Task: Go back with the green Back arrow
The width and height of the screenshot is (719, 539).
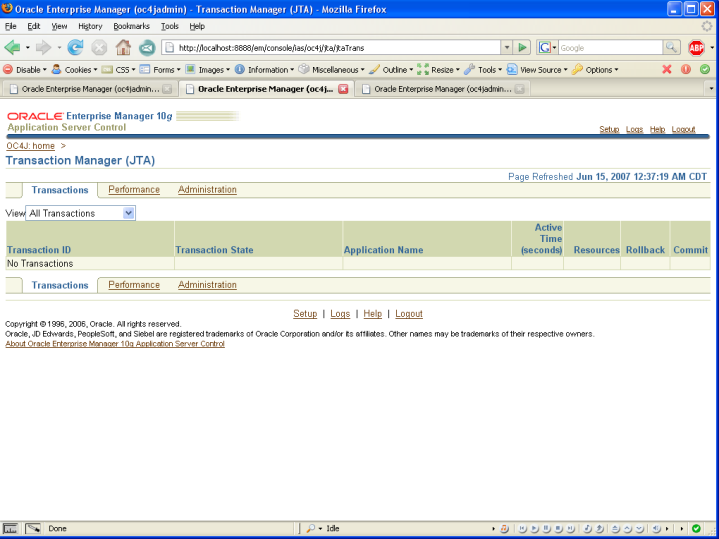Action: (12, 47)
